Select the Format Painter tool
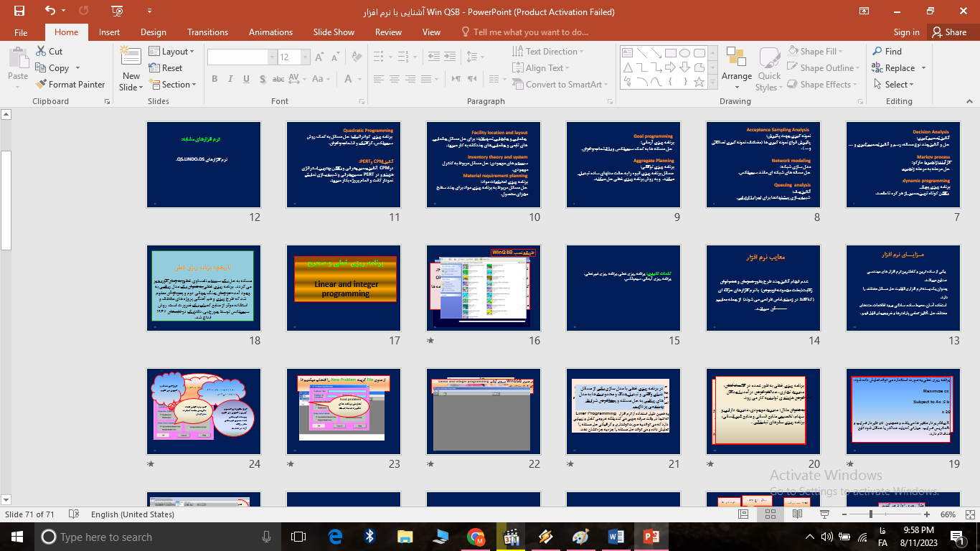This screenshot has width=980, height=551. coord(70,85)
